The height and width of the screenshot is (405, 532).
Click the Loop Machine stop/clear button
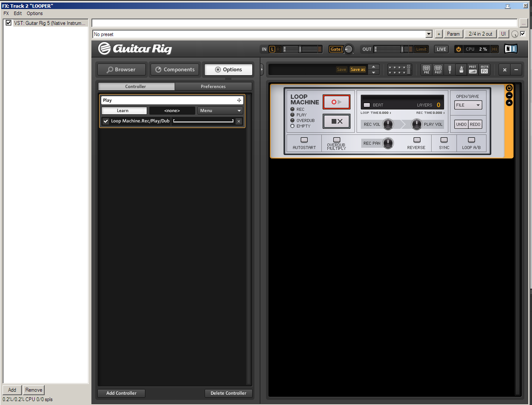[336, 122]
